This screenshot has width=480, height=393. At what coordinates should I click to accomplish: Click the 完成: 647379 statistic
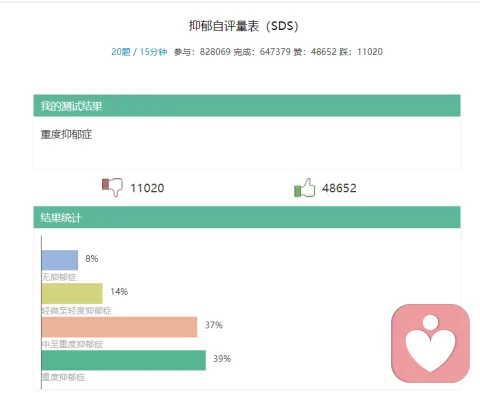tap(262, 52)
